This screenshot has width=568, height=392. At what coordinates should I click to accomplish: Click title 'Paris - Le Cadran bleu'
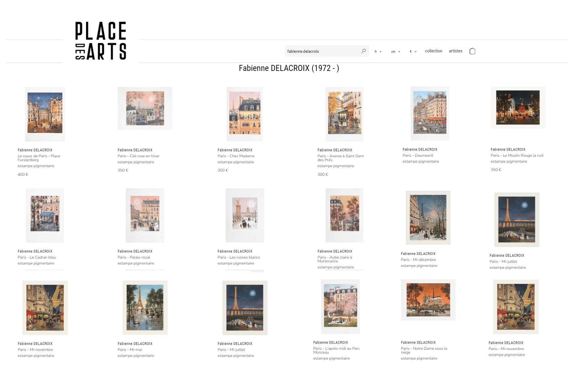[37, 257]
